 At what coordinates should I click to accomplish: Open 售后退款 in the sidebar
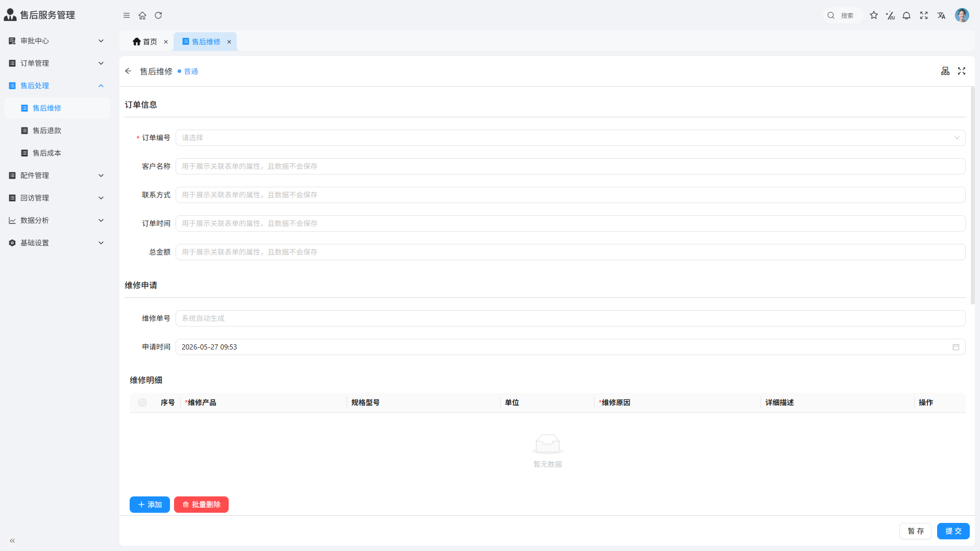pyautogui.click(x=57, y=131)
